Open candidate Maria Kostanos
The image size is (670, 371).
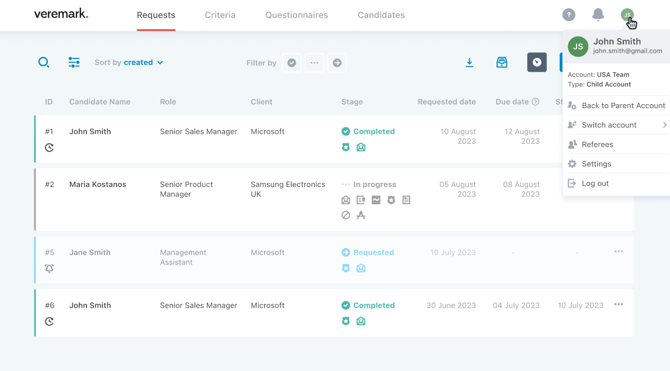(x=98, y=184)
